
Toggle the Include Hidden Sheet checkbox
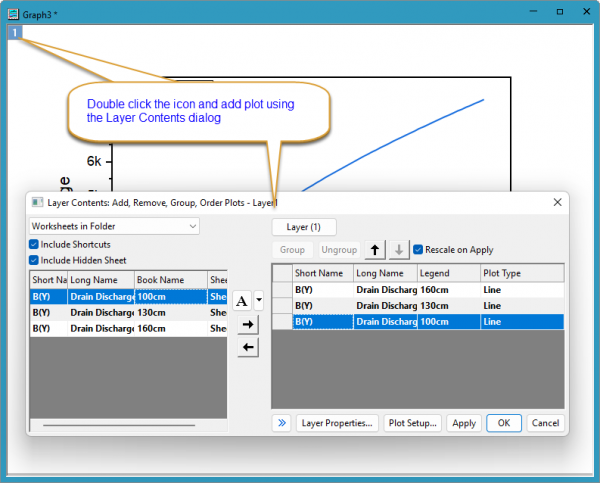(x=35, y=260)
